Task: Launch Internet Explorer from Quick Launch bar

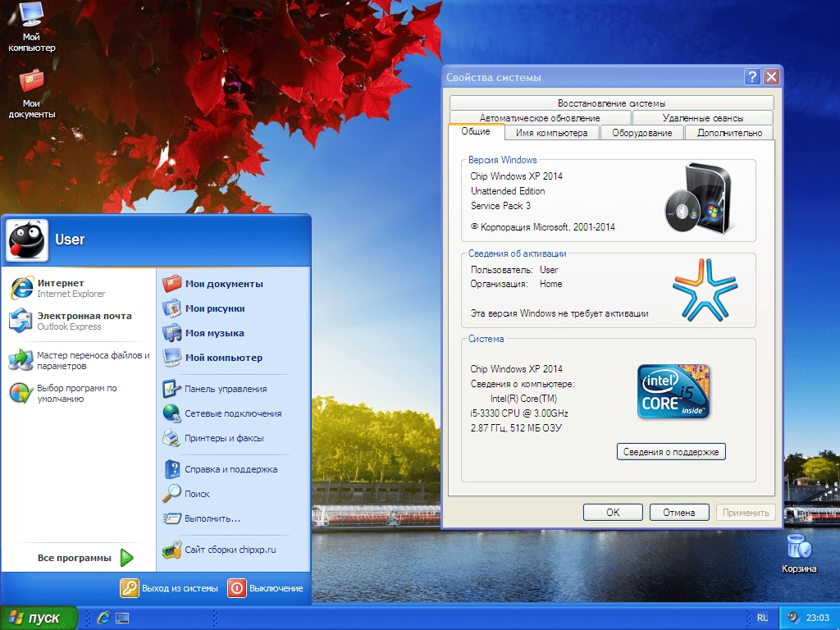Action: coord(103,618)
